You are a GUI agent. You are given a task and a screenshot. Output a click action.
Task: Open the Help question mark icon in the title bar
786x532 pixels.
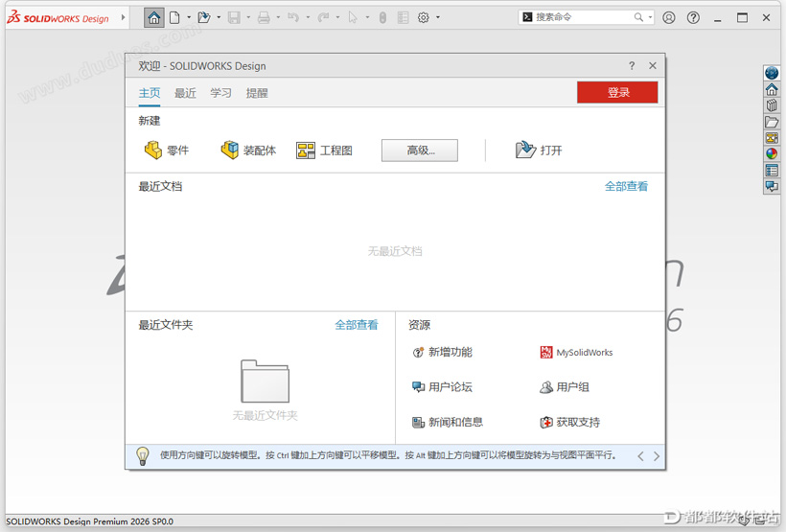click(693, 17)
